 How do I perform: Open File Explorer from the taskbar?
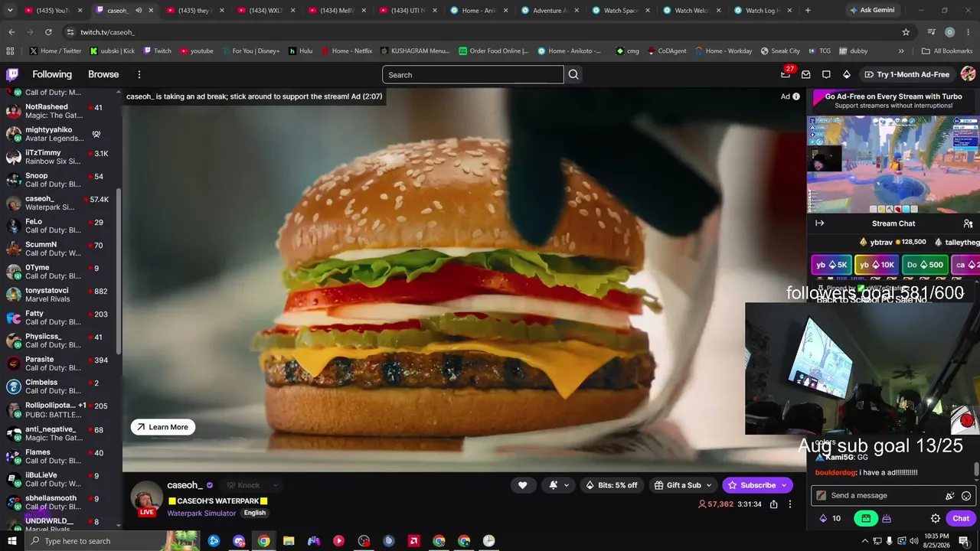click(289, 541)
